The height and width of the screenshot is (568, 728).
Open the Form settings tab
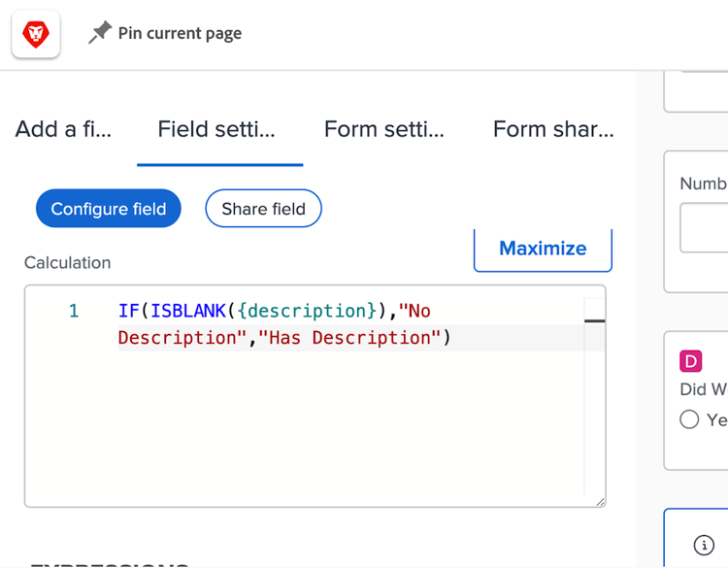[x=384, y=129]
